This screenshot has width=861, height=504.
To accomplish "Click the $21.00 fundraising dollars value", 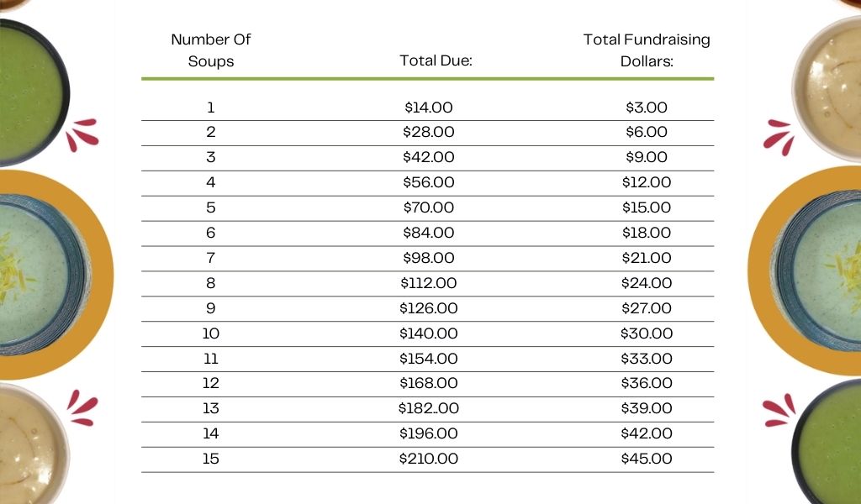I will [647, 258].
